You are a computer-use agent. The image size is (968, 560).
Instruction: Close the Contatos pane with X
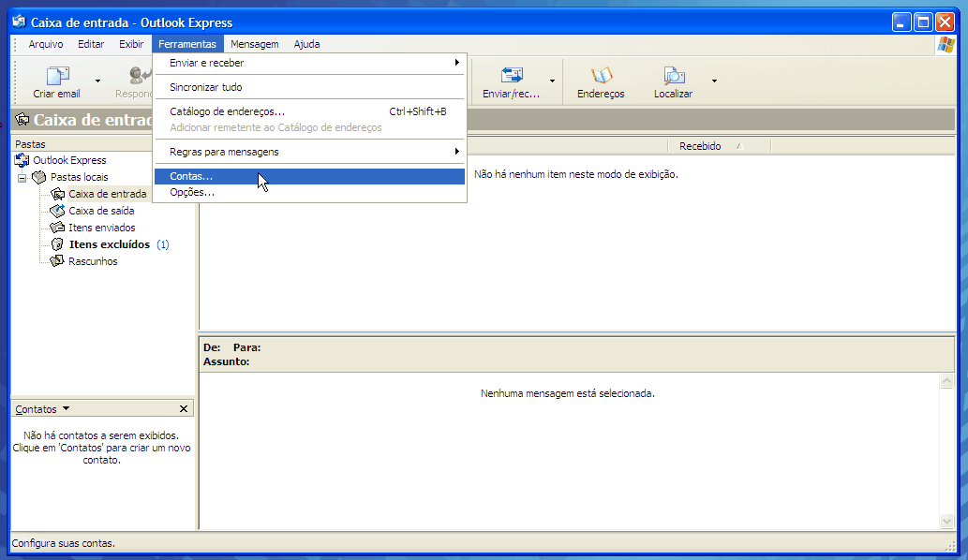click(184, 409)
